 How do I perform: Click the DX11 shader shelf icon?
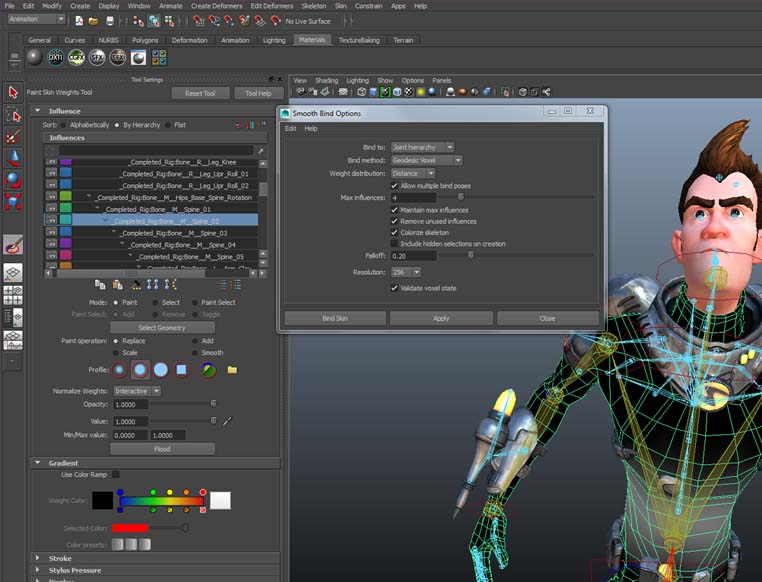point(55,58)
